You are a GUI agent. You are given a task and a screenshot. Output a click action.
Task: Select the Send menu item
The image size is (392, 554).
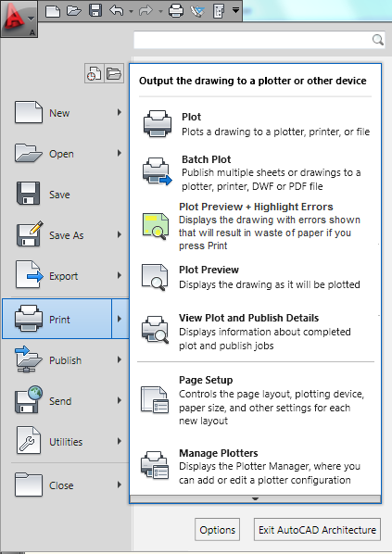click(59, 401)
